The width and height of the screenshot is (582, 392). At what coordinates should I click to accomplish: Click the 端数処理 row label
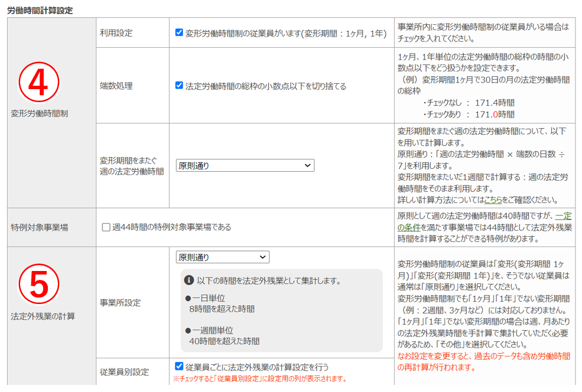coord(116,86)
